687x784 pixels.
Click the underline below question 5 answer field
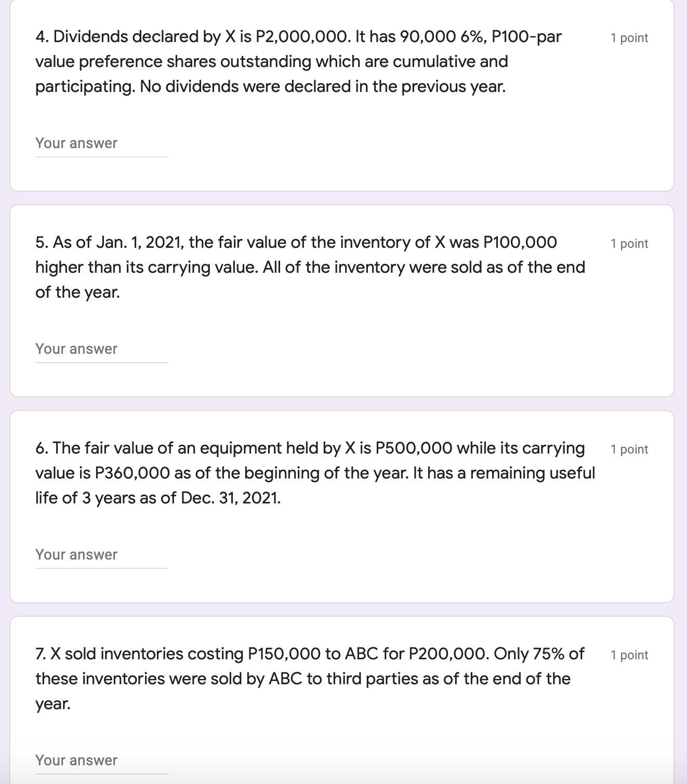point(101,362)
